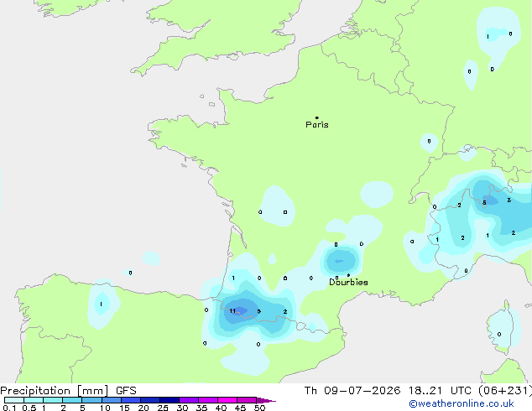
Task: Select the 25–30 mm dark navy legend swatch
Action: tap(170, 400)
